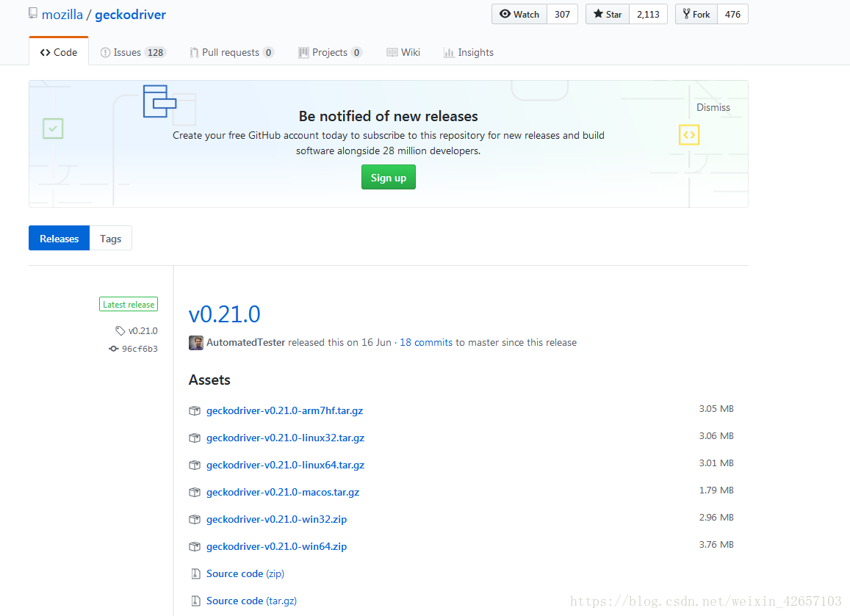Open the AutomatedTester profile link
The height and width of the screenshot is (616, 850).
(x=245, y=342)
